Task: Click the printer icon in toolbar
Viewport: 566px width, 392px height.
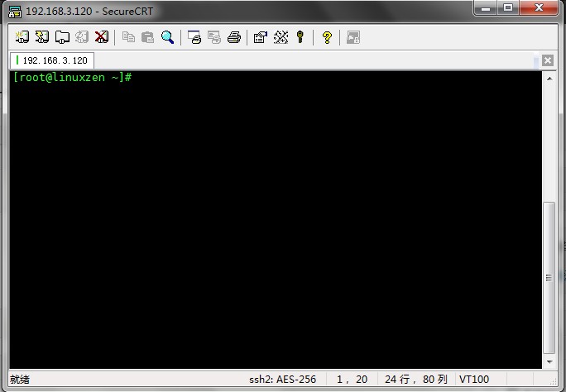Action: (234, 36)
